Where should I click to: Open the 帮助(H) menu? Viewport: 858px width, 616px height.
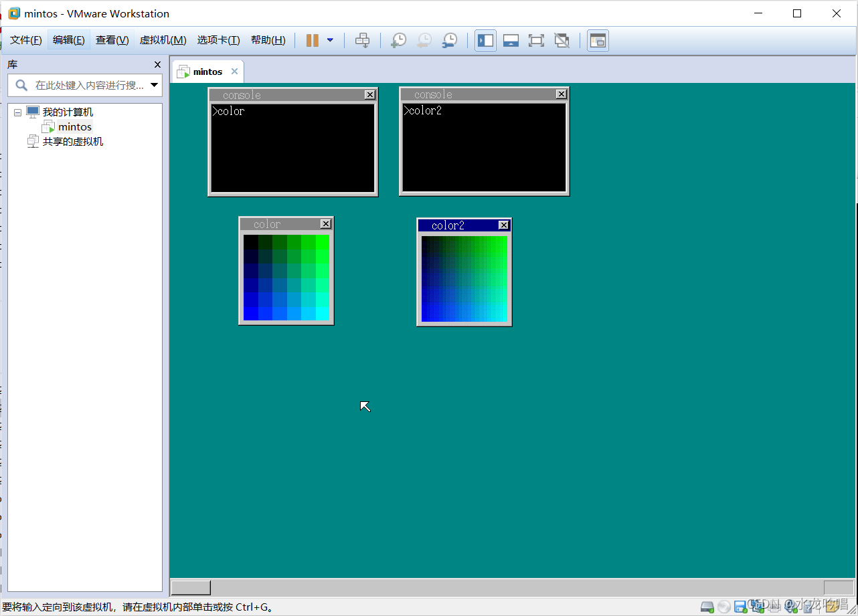[268, 40]
